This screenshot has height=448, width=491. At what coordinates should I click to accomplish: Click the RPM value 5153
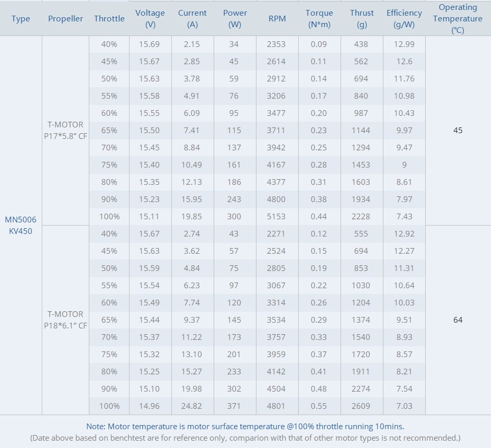[x=276, y=216]
